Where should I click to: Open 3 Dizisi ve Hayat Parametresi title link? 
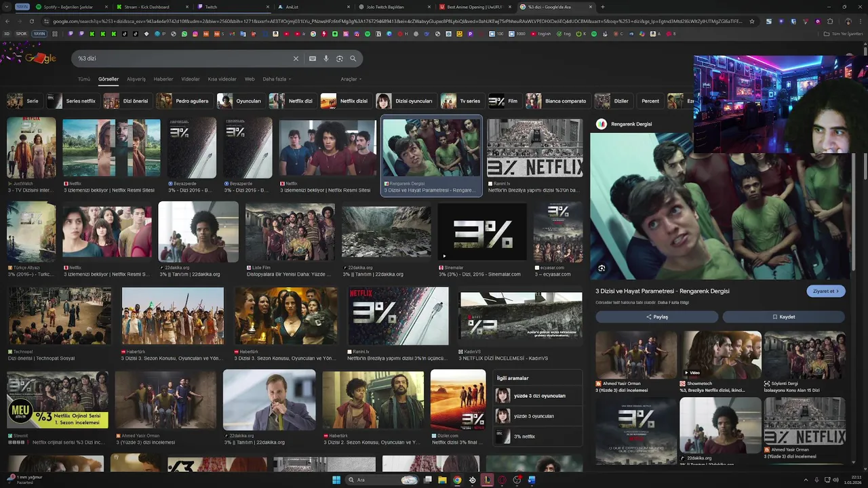tap(663, 291)
